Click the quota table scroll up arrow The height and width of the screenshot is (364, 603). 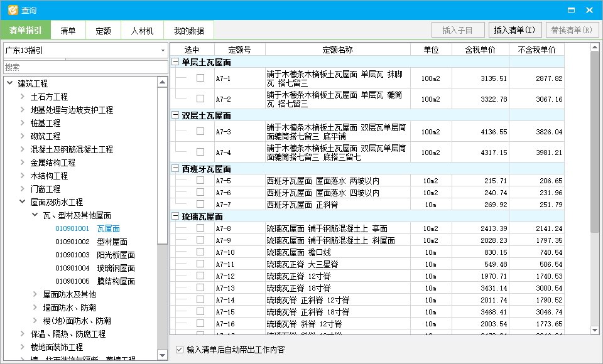coord(595,47)
